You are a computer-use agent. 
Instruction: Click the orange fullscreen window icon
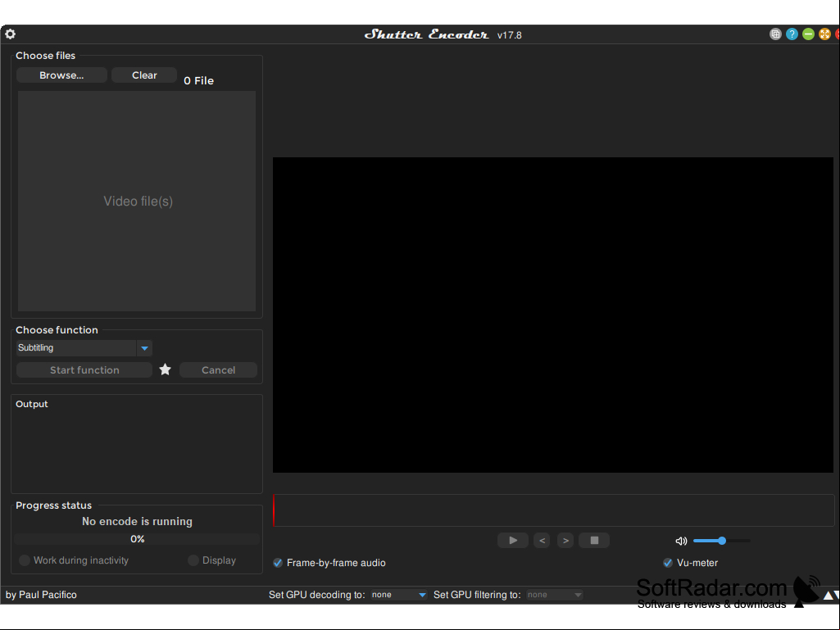pyautogui.click(x=824, y=34)
